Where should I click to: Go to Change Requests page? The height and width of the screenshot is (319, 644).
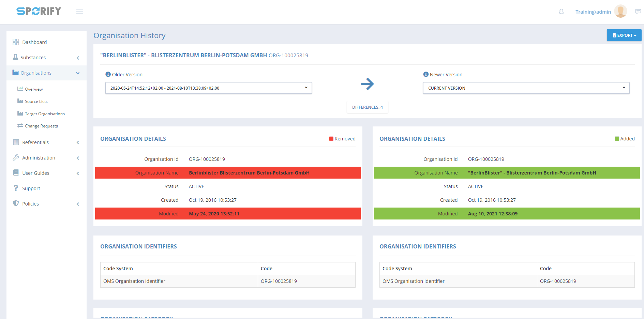[x=41, y=126]
